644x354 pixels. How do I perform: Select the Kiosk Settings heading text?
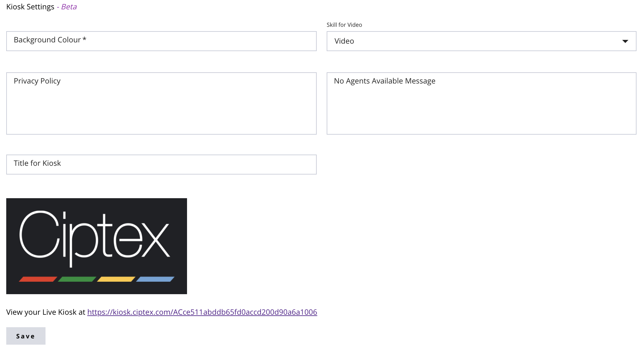coord(30,7)
